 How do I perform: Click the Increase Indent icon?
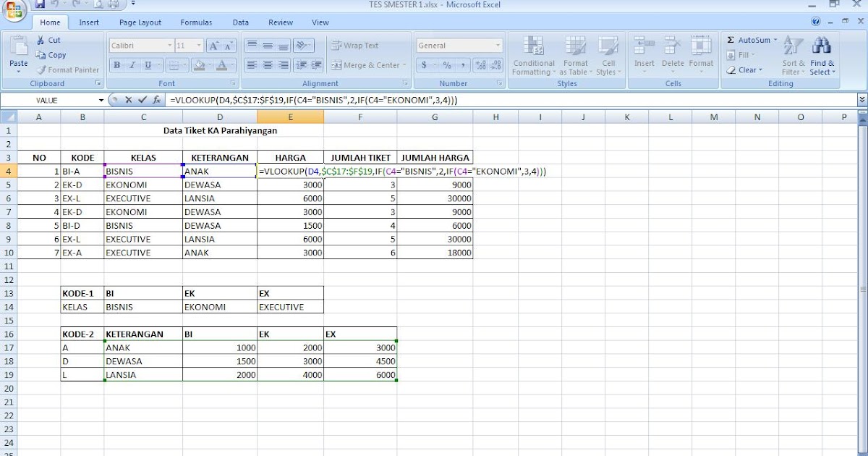pyautogui.click(x=316, y=65)
